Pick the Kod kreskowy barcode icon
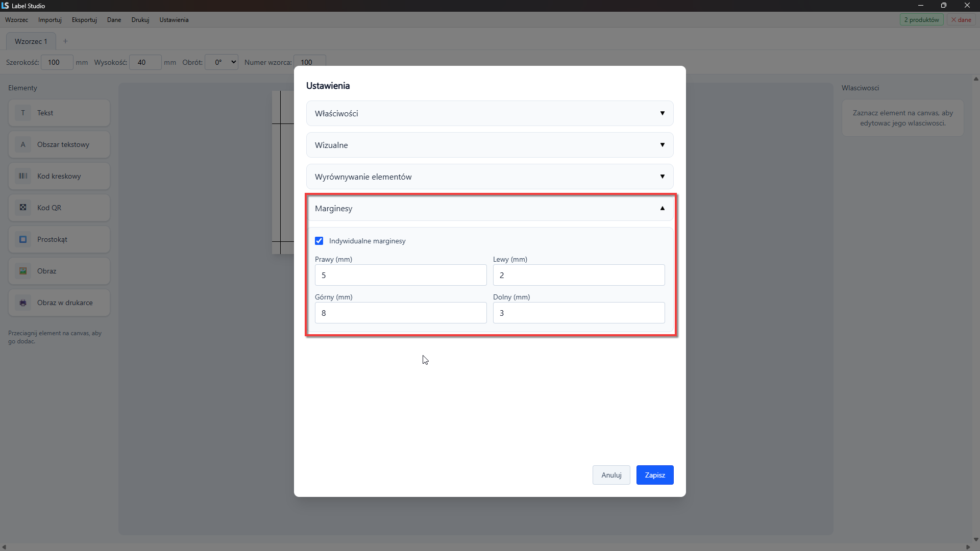Viewport: 980px width, 551px height. click(23, 176)
